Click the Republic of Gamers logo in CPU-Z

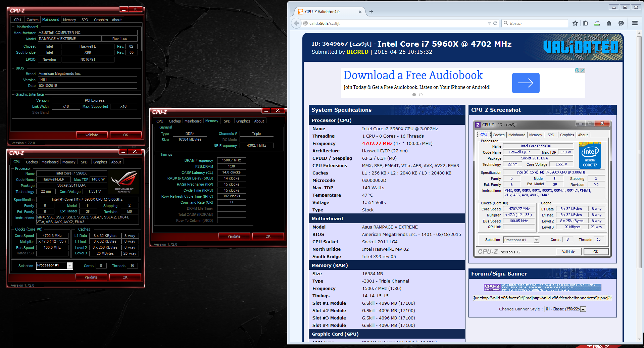(124, 182)
